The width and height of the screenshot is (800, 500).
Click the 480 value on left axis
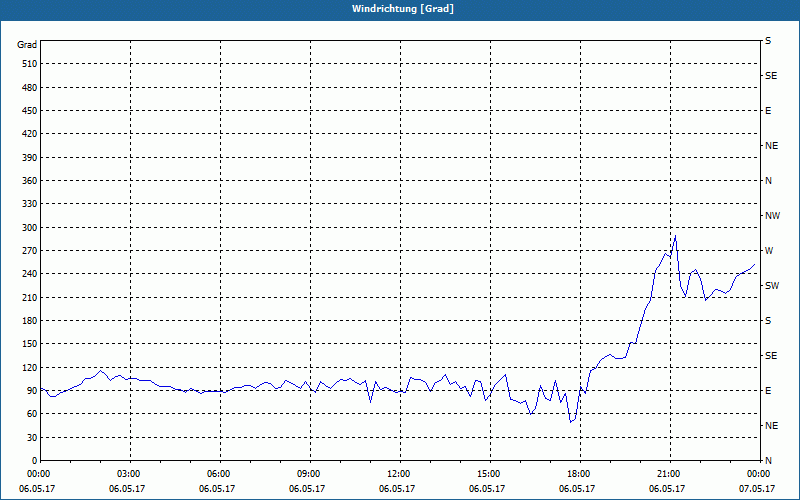pos(30,88)
